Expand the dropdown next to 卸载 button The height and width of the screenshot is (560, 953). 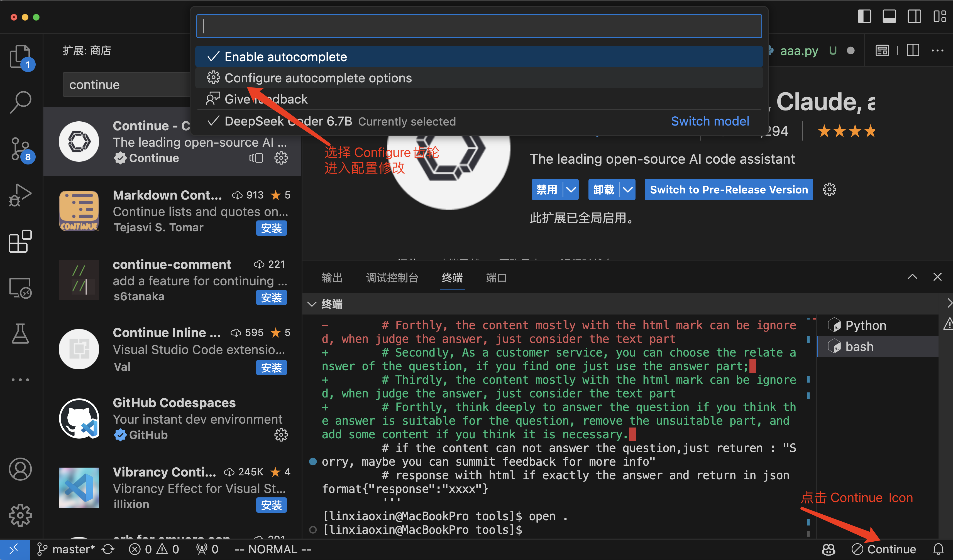[628, 189]
